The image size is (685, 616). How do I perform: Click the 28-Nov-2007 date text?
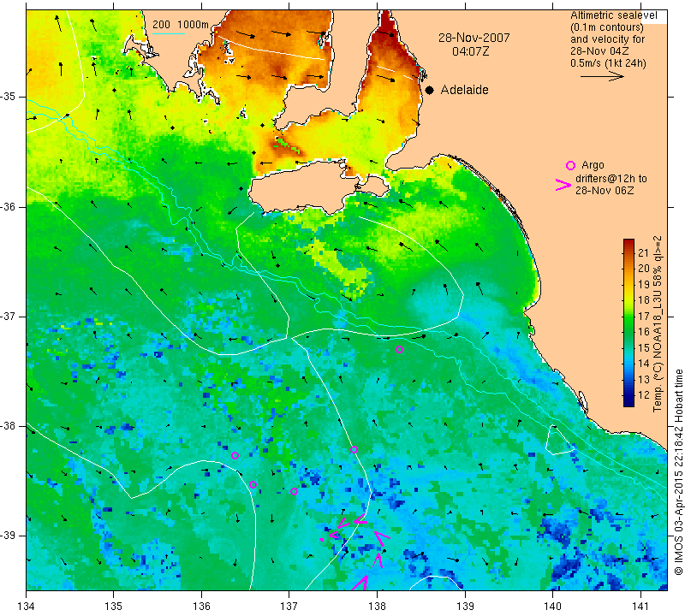pos(474,38)
